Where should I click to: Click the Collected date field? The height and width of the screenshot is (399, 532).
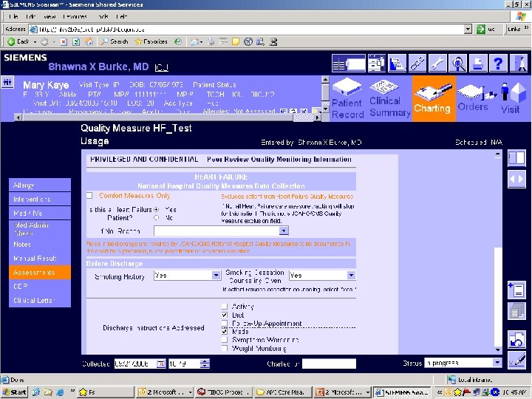pos(135,364)
